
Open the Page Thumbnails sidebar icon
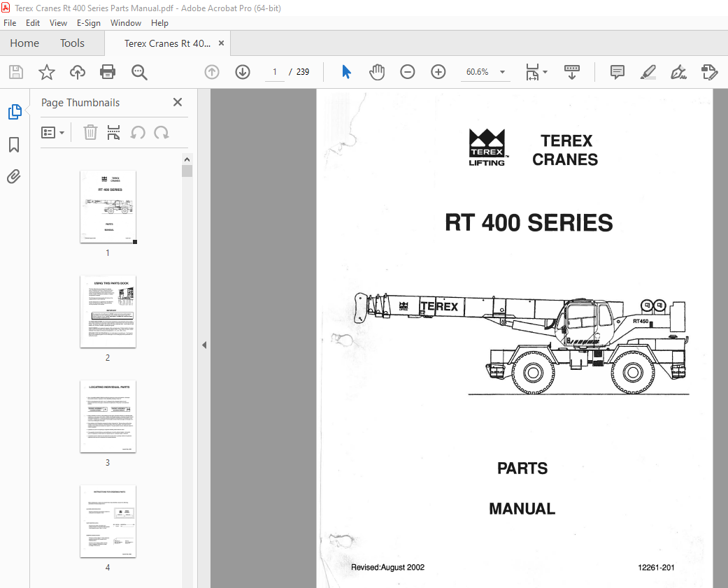point(15,112)
